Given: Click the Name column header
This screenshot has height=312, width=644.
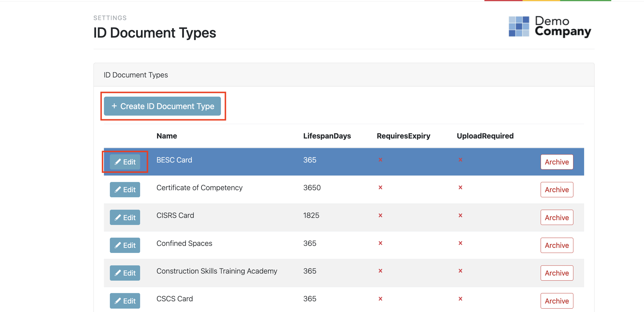Looking at the screenshot, I should pos(167,136).
